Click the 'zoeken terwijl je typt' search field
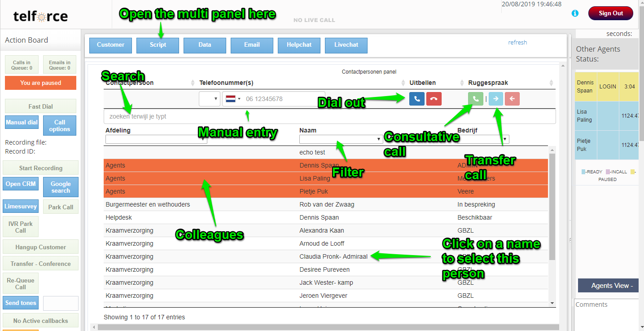 coord(329,116)
